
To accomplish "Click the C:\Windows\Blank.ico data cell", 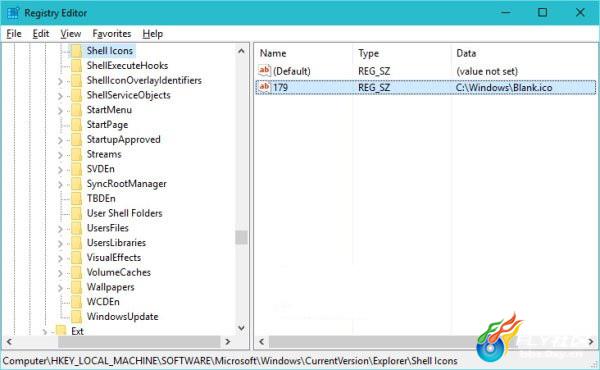I will click(504, 88).
